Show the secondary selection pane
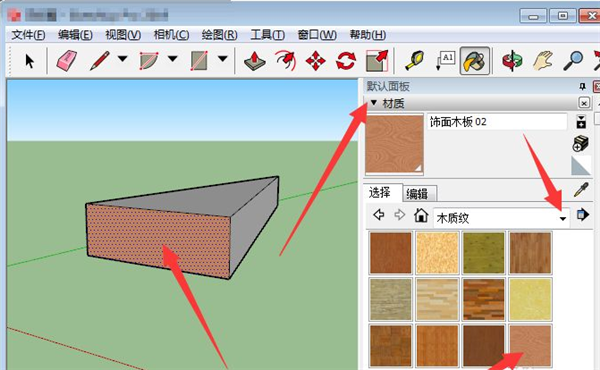 point(581,122)
